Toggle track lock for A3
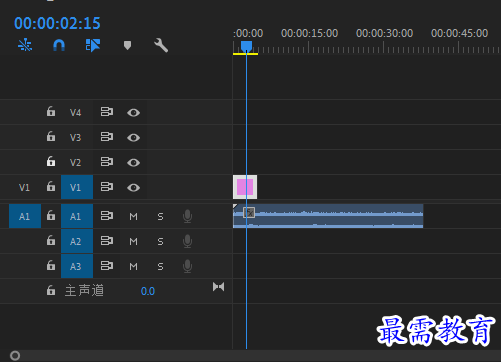501x362 pixels. pos(51,266)
